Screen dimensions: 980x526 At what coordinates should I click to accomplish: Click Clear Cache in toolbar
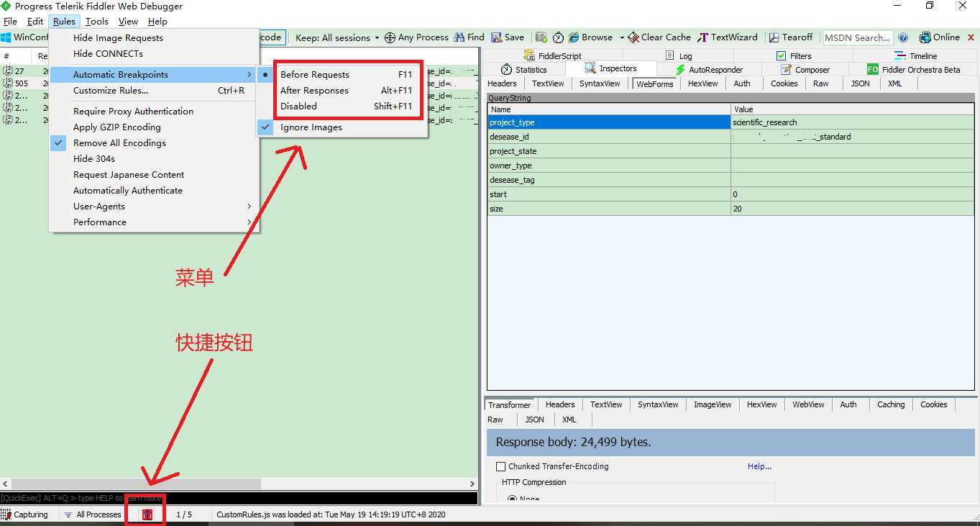click(x=659, y=37)
